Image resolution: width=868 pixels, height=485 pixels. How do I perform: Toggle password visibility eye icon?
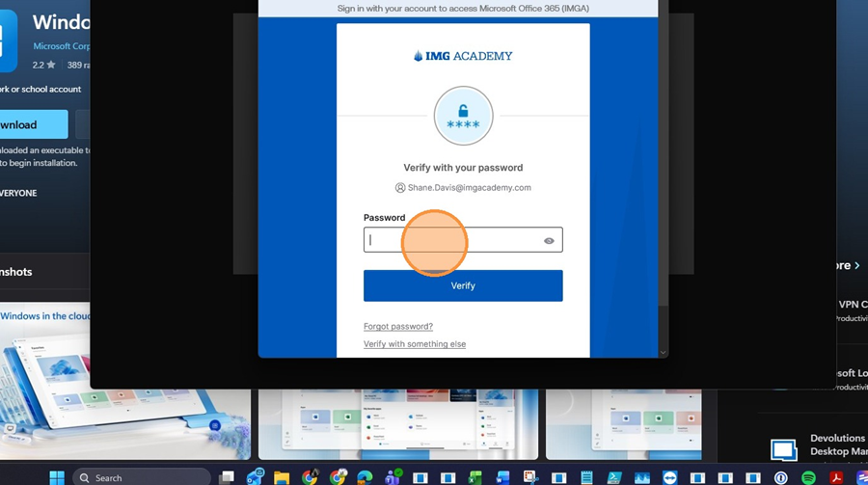[549, 241]
